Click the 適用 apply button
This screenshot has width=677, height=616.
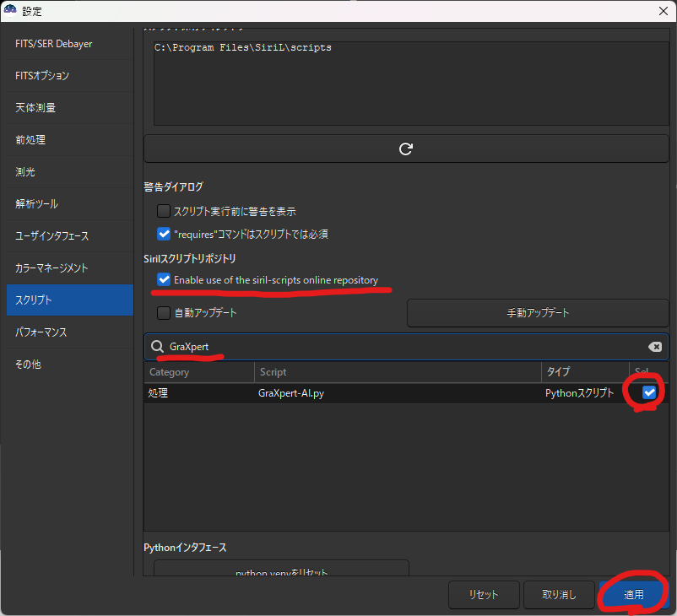pos(633,595)
